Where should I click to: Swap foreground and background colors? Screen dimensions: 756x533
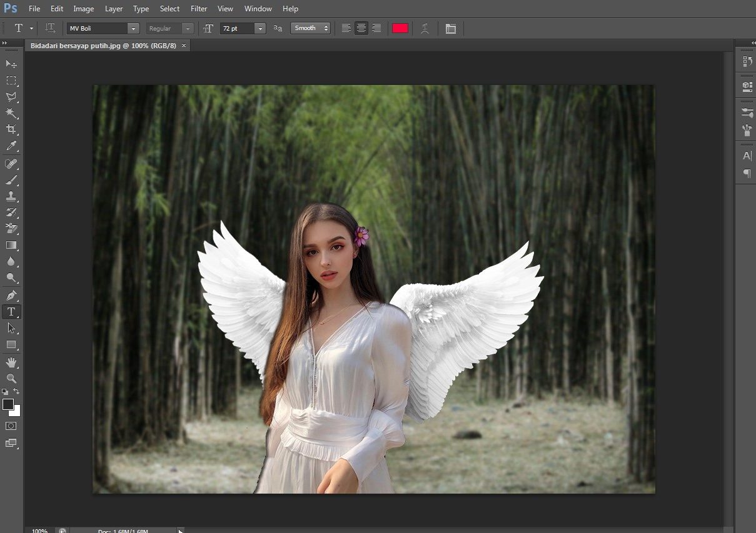(x=17, y=391)
